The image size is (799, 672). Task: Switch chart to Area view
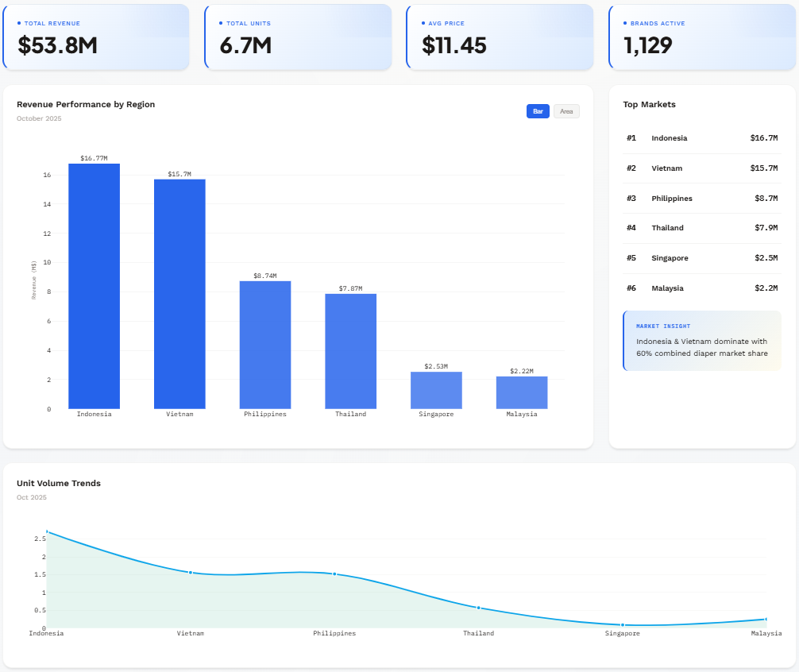[x=566, y=111]
